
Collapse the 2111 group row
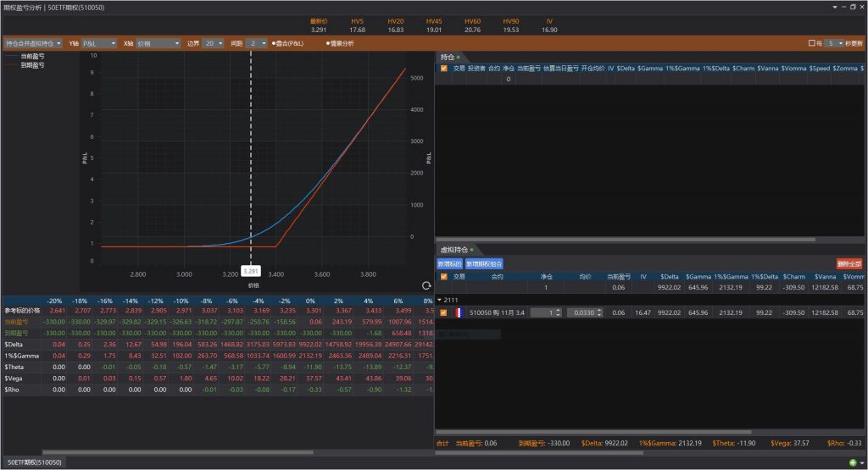click(x=439, y=300)
